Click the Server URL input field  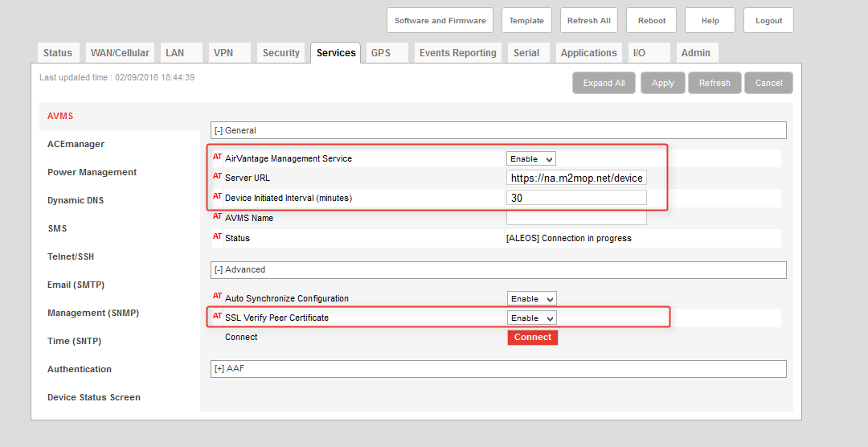576,178
